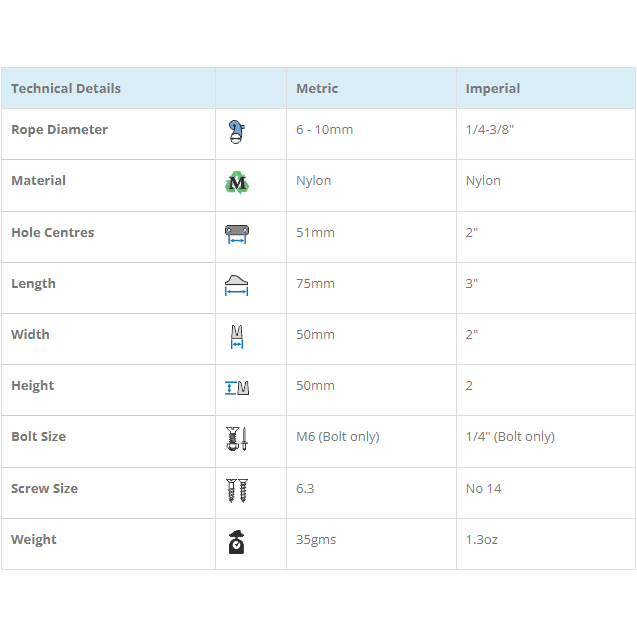
Task: Click the No 14 screw size value
Action: click(483, 489)
